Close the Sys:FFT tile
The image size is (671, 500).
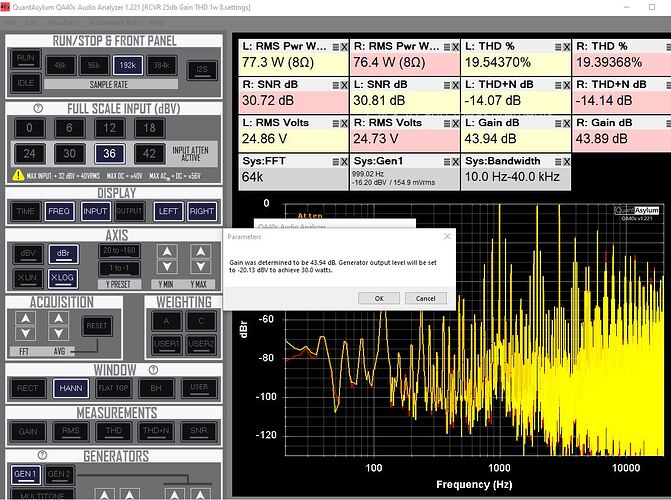344,162
